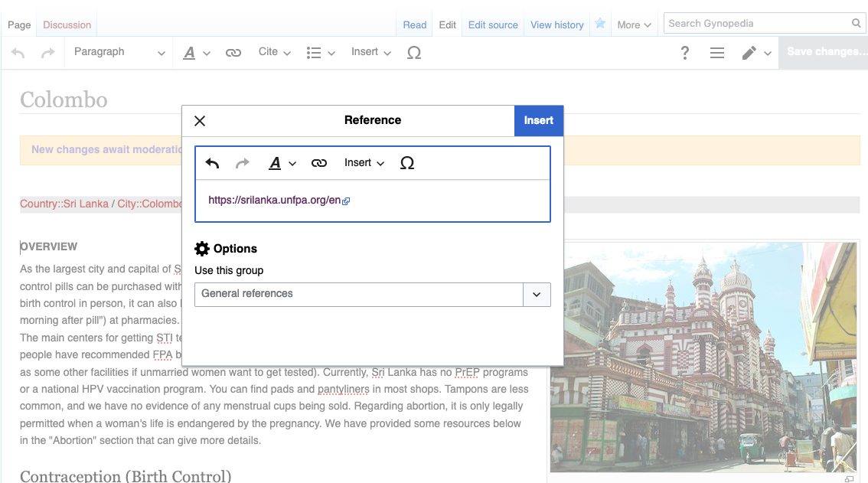Screen dimensions: 868x483
Task: Close the Reference dialog with the X
Action: pos(200,121)
